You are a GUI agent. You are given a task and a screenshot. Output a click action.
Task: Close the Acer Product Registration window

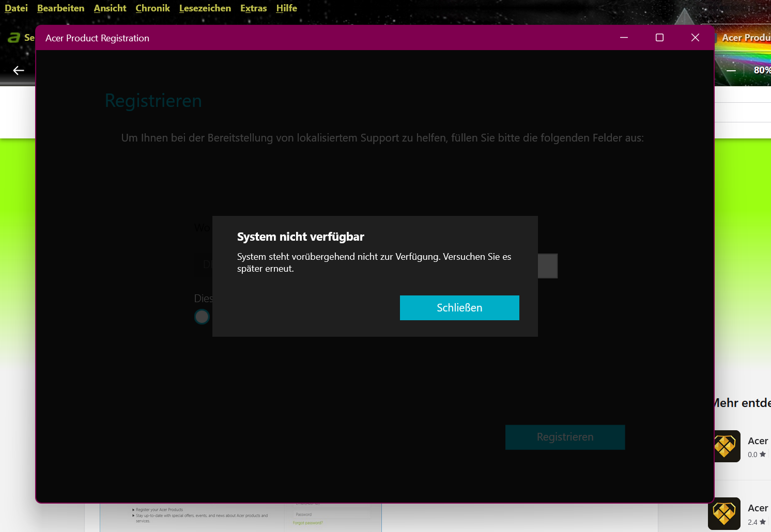pyautogui.click(x=695, y=38)
